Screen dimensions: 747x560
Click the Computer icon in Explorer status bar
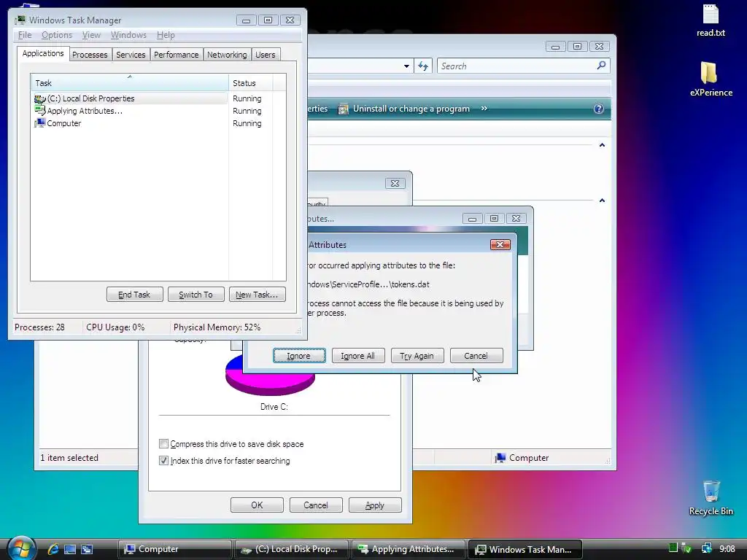(500, 458)
